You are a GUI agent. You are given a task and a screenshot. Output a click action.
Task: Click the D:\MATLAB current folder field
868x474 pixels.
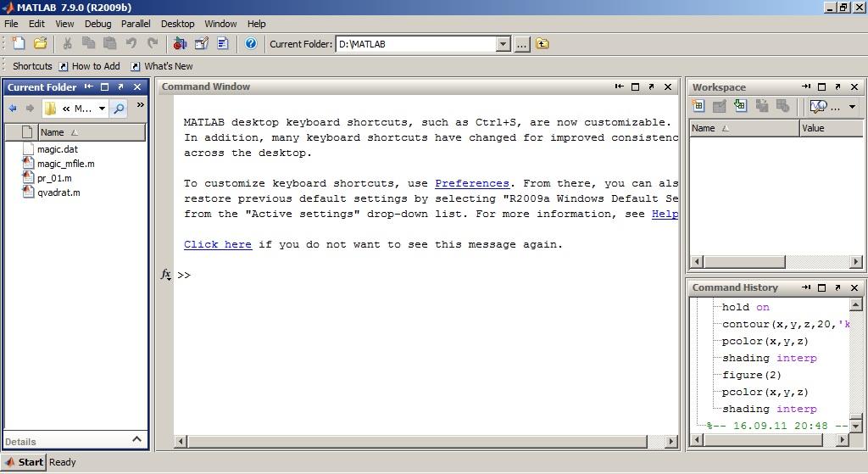tap(415, 44)
